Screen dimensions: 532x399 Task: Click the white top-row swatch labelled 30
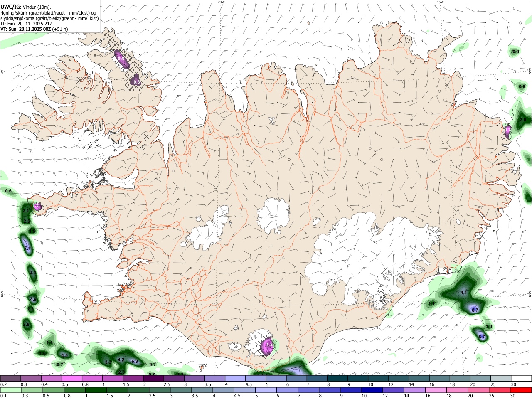pyautogui.click(x=521, y=378)
